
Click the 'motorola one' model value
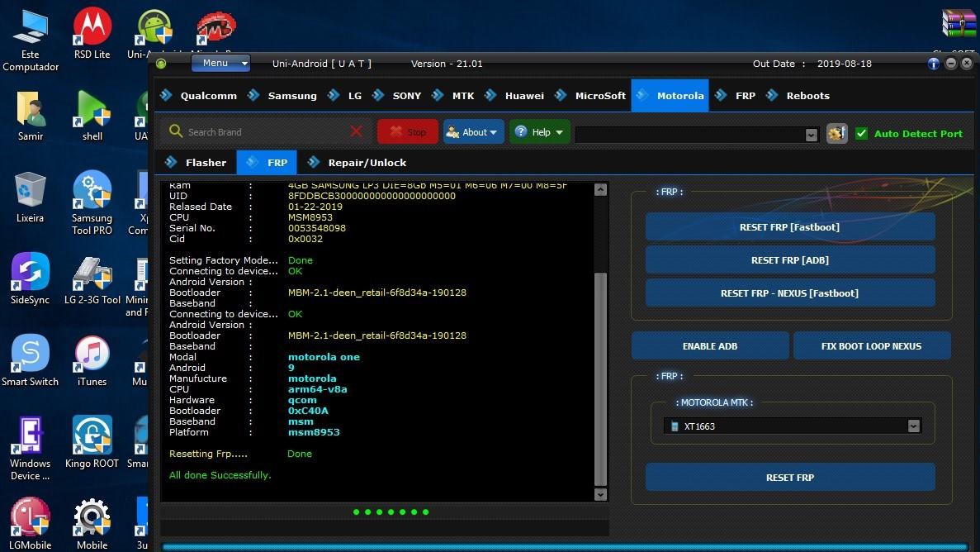pyautogui.click(x=324, y=357)
